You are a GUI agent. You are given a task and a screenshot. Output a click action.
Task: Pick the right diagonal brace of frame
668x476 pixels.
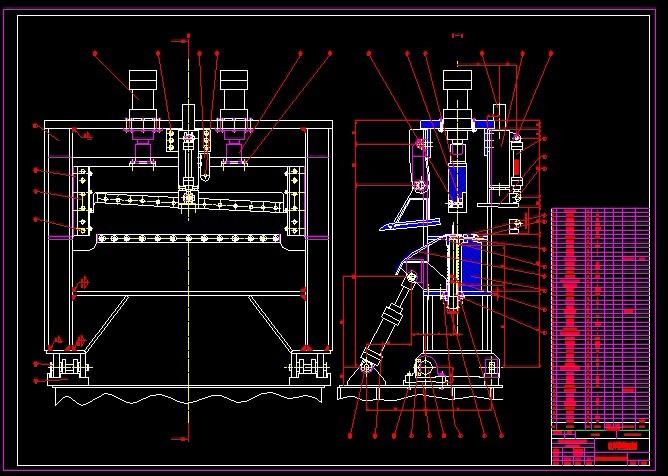click(x=271, y=323)
